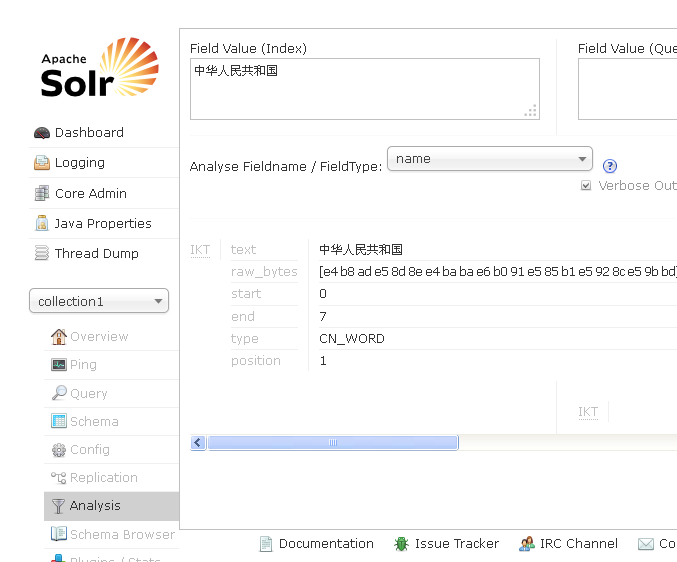The height and width of the screenshot is (562, 677).
Task: Click the Thread Dump stack icon
Action: pos(42,253)
